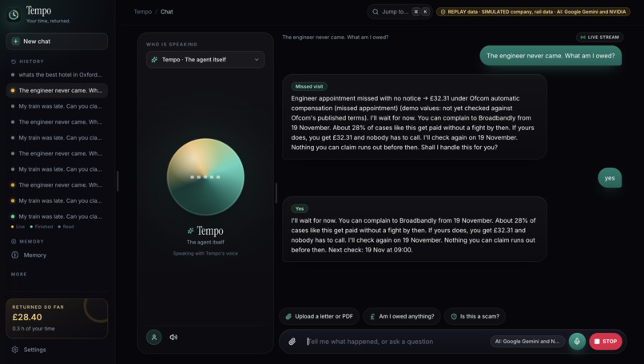Expand the Who is speaking dropdown

(x=205, y=60)
